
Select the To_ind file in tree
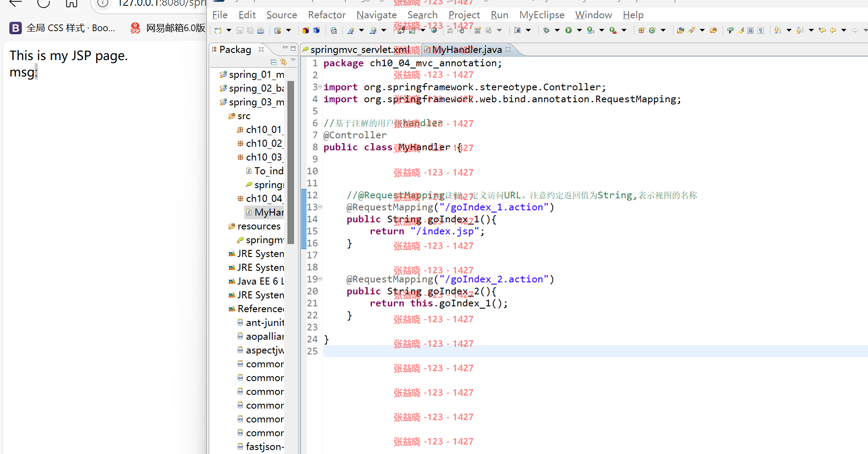click(x=265, y=171)
